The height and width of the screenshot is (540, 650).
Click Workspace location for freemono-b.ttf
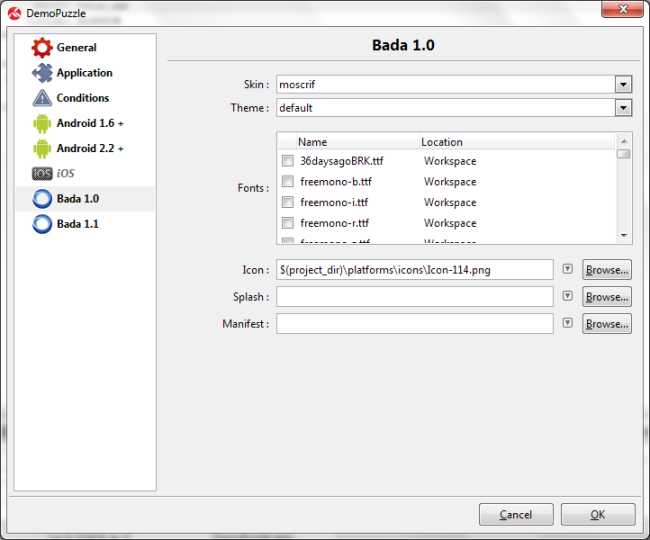point(450,182)
